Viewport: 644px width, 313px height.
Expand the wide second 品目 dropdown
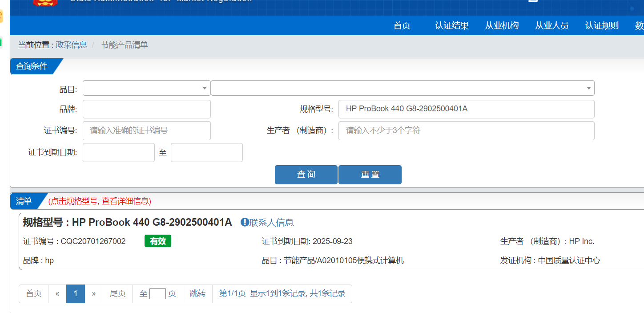[x=402, y=88]
